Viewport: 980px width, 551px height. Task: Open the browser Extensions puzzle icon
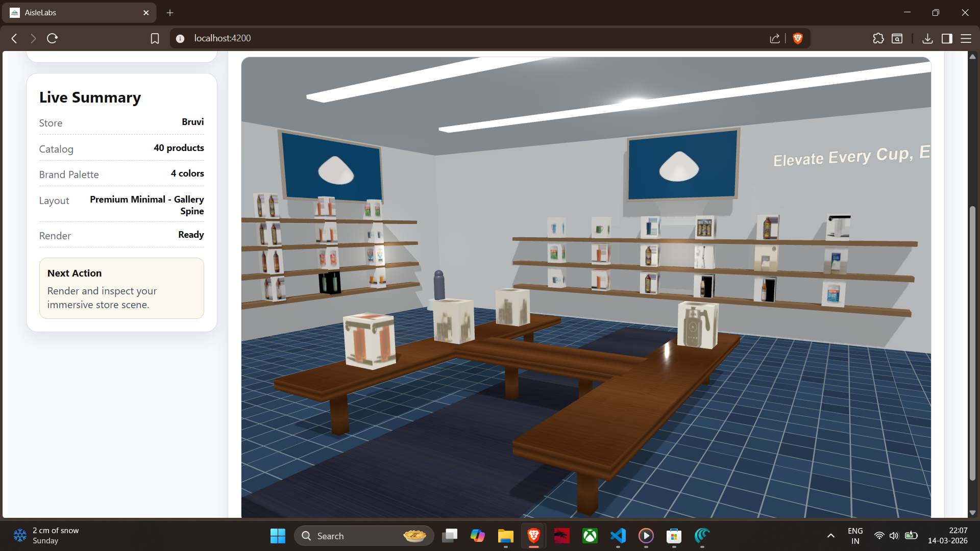(x=878, y=38)
